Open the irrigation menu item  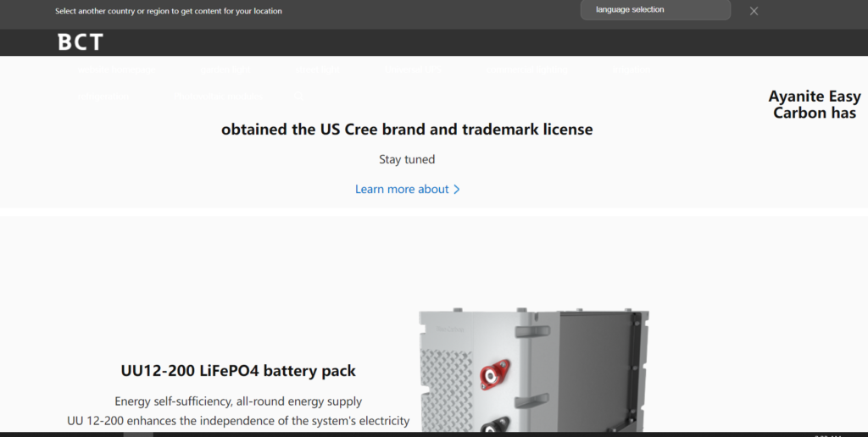tap(632, 69)
